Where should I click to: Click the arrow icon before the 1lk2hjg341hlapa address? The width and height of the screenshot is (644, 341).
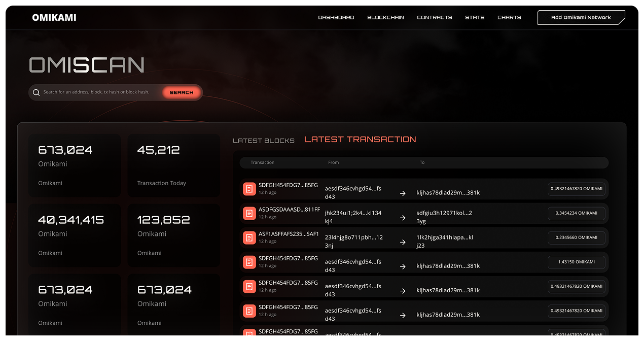[403, 242]
